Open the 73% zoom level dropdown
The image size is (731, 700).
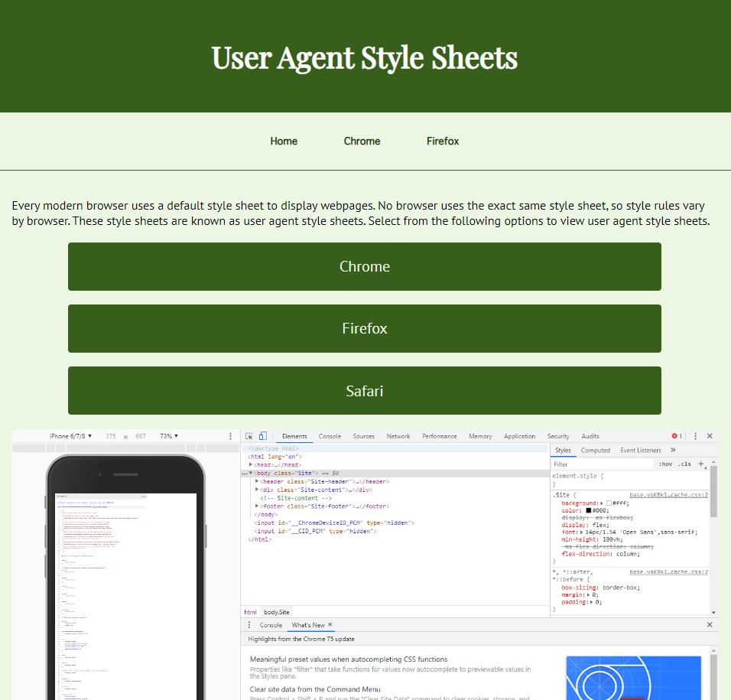168,436
